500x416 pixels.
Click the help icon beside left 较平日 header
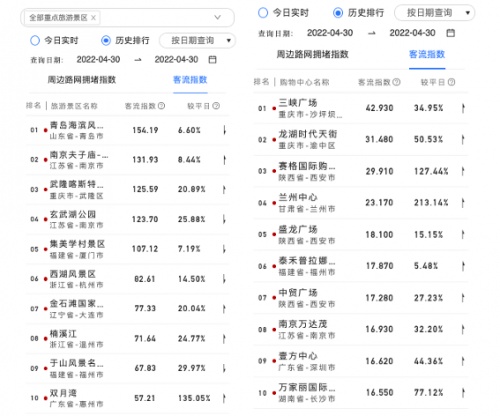(x=216, y=106)
